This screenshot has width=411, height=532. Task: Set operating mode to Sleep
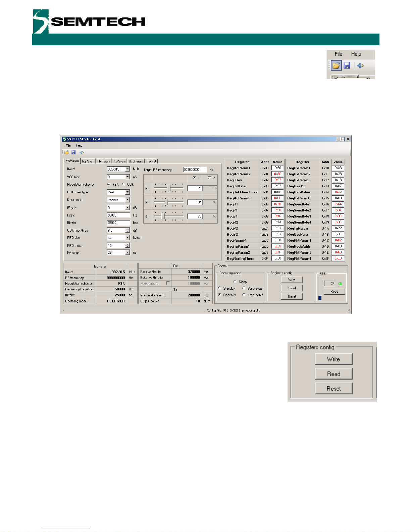click(x=235, y=282)
